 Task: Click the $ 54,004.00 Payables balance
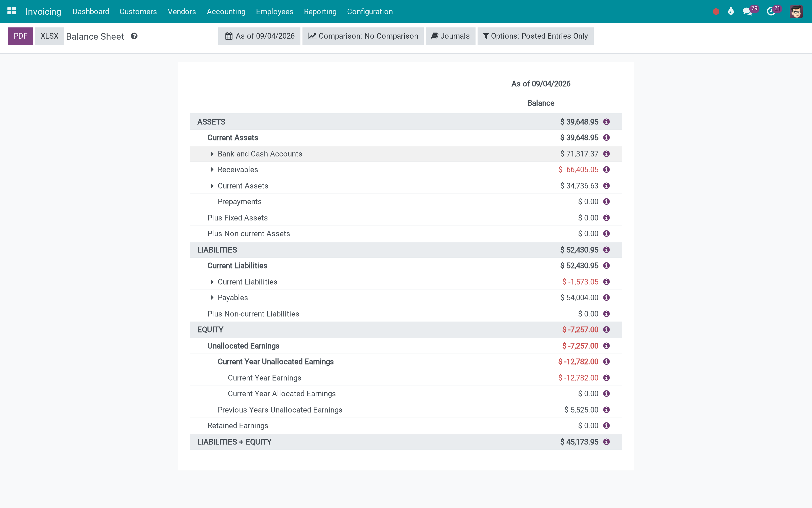pos(579,297)
